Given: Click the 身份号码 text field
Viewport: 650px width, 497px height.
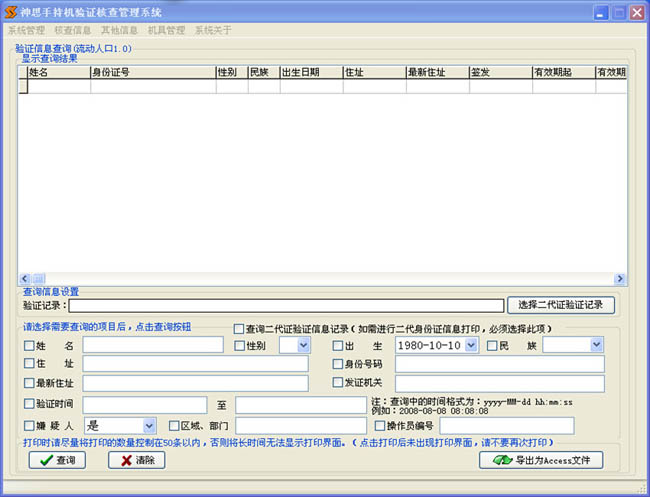Looking at the screenshot, I should [x=500, y=364].
